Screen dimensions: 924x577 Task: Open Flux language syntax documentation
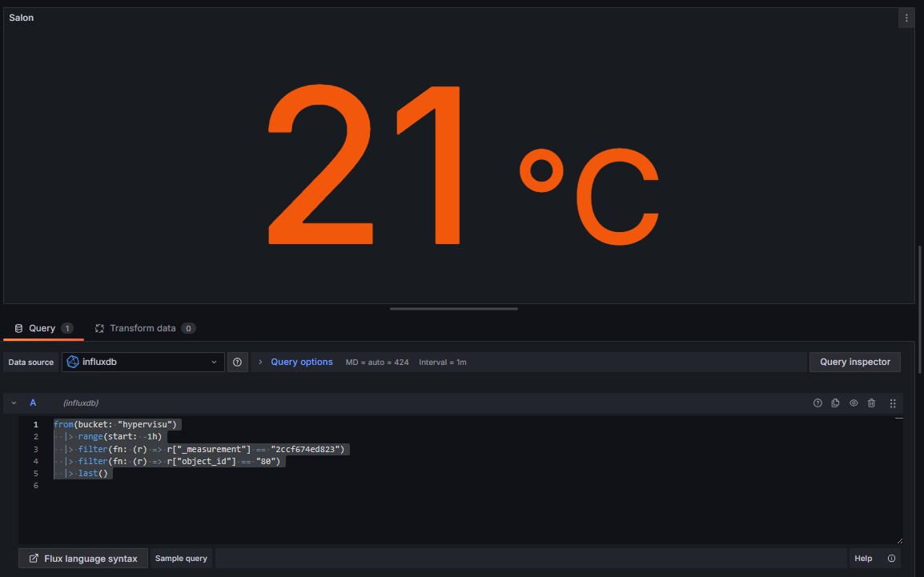(82, 558)
